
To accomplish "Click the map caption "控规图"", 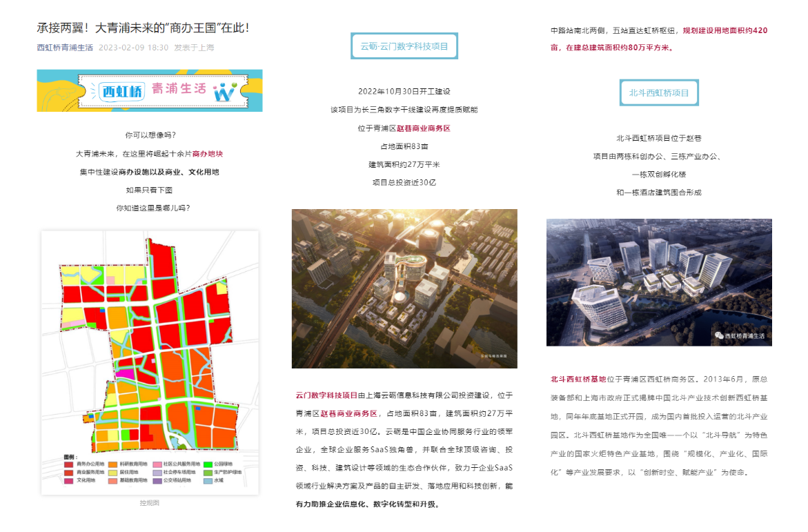I will coord(150,502).
